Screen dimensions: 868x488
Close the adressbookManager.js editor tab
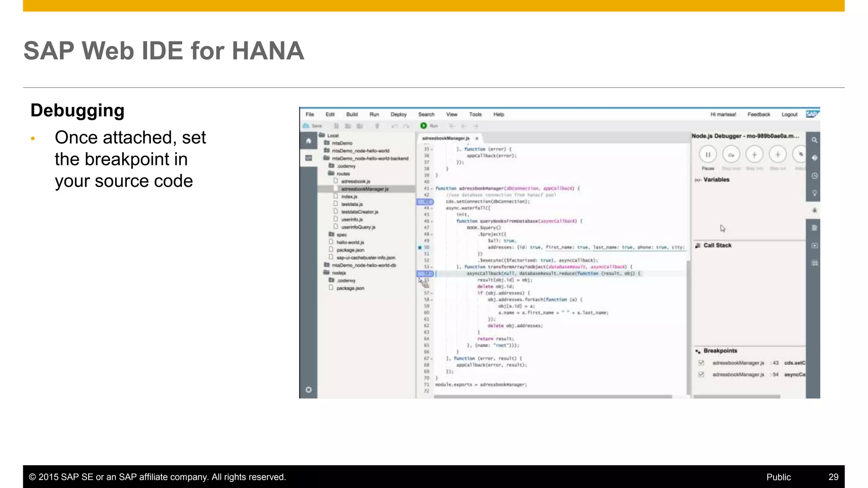pyautogui.click(x=477, y=139)
